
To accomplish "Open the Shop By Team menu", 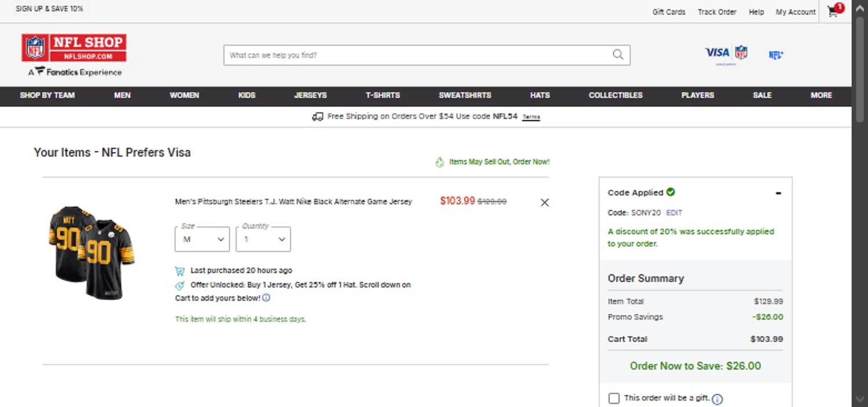I will pos(47,95).
